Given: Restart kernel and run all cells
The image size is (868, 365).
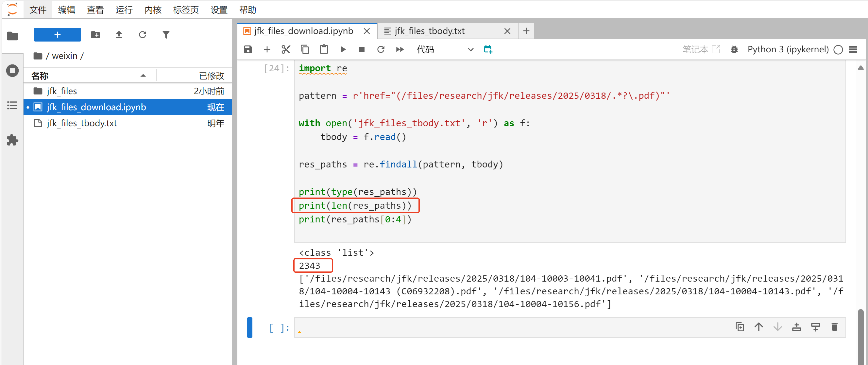Looking at the screenshot, I should click(400, 49).
